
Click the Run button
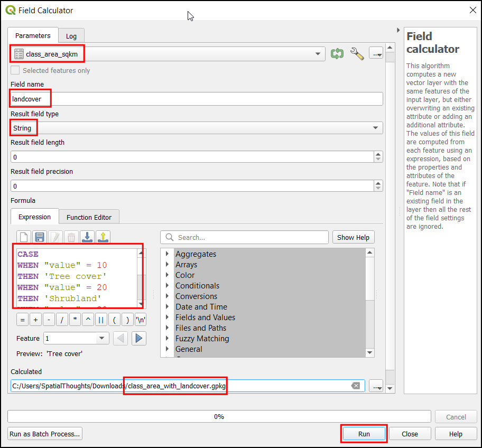[x=364, y=434]
